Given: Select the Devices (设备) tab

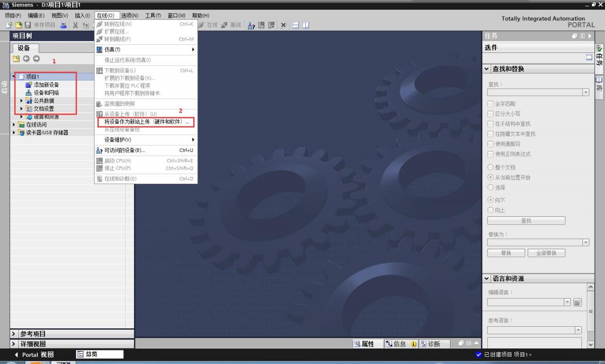Looking at the screenshot, I should 25,48.
